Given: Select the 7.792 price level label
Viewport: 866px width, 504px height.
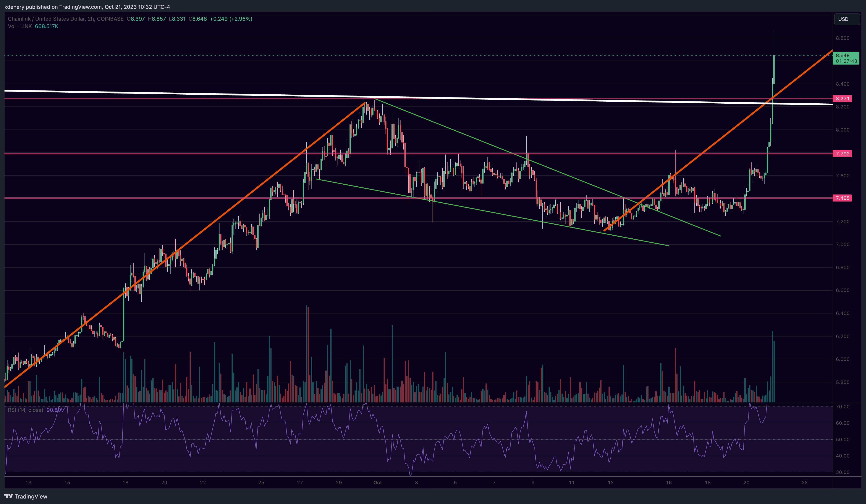Looking at the screenshot, I should 842,154.
